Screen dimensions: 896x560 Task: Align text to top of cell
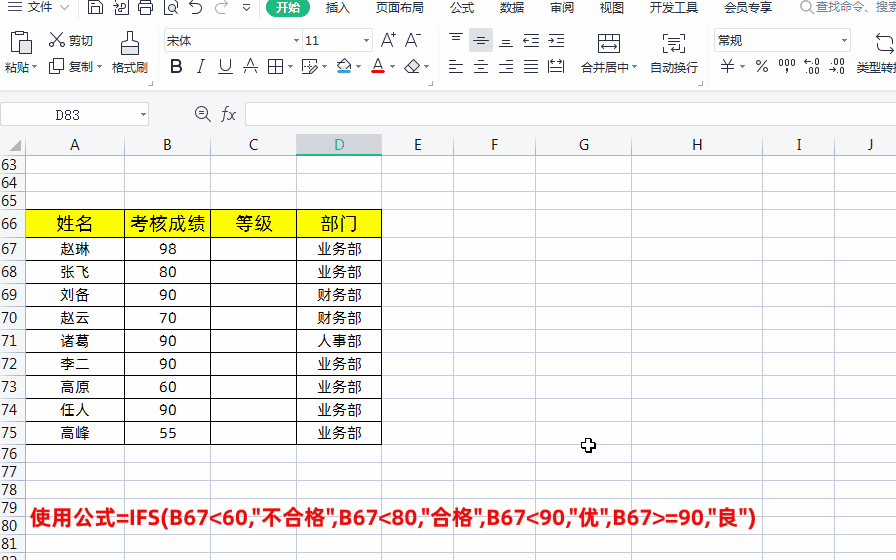point(455,40)
